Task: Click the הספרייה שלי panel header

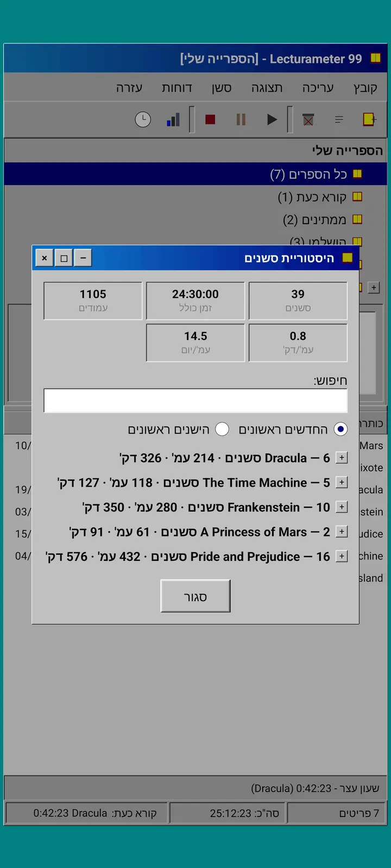Action: [x=195, y=150]
